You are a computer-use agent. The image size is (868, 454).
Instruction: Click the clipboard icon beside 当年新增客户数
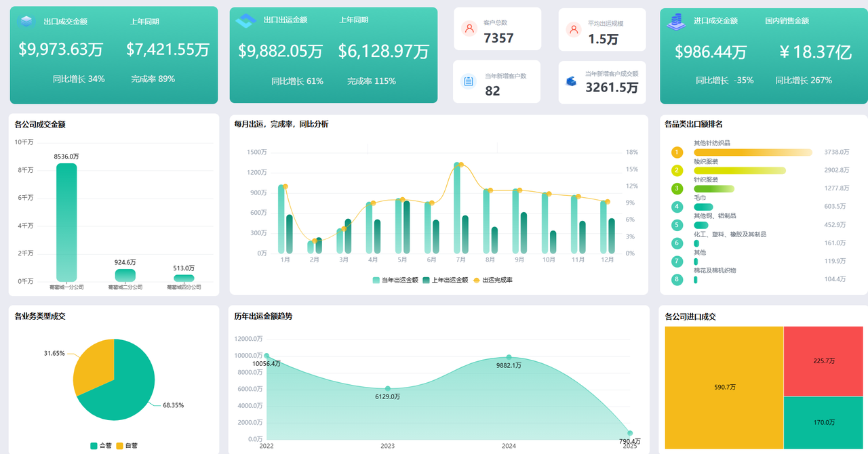tap(469, 81)
